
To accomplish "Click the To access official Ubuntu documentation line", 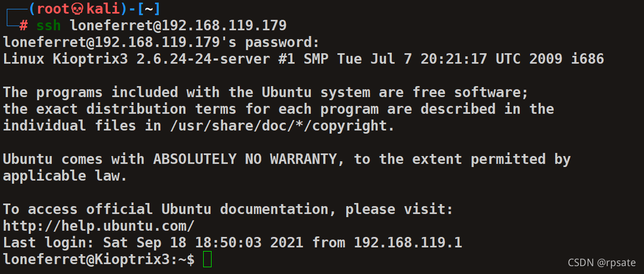I will (x=228, y=209).
